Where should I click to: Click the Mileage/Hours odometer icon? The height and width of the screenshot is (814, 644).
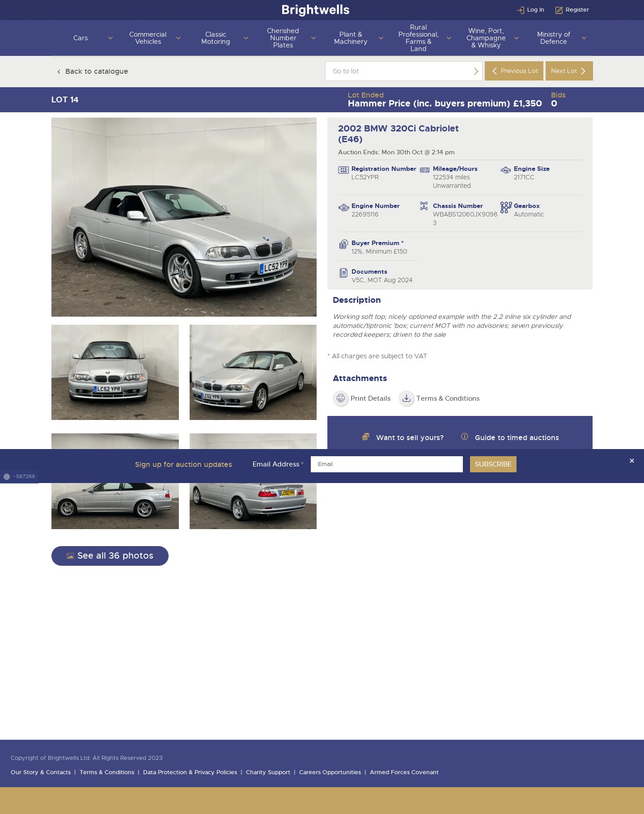pyautogui.click(x=424, y=170)
